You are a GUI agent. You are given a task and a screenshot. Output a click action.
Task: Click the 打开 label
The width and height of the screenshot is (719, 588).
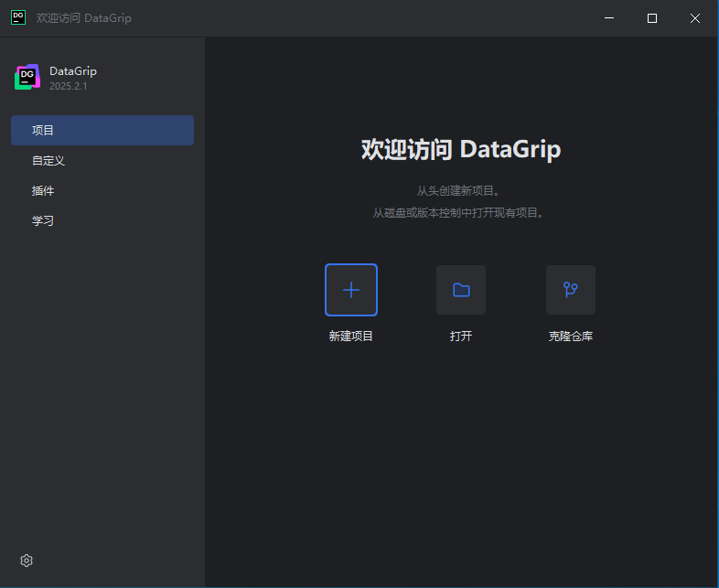[461, 336]
